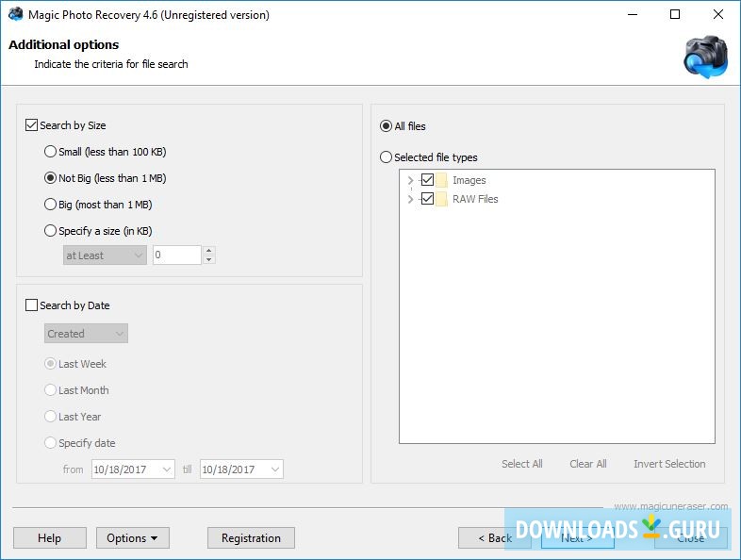Click the Images tree label
741x560 pixels.
[469, 180]
